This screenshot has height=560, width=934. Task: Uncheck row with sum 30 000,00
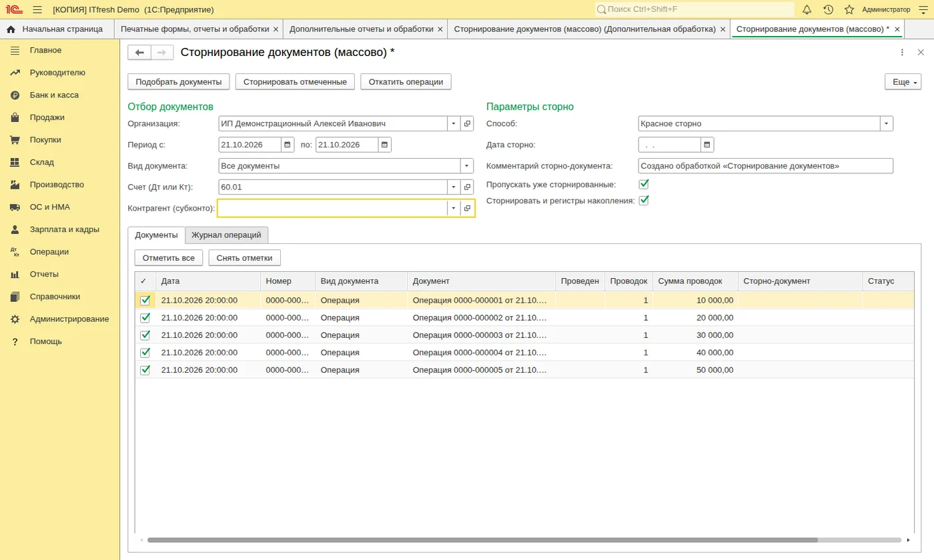[145, 335]
